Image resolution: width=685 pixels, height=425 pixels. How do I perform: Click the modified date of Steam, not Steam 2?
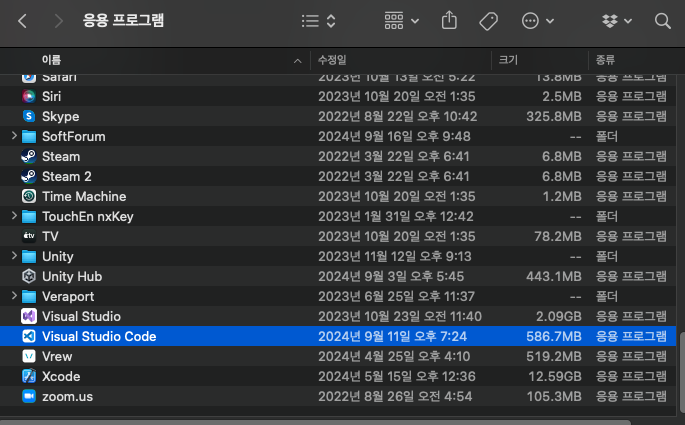(x=394, y=156)
